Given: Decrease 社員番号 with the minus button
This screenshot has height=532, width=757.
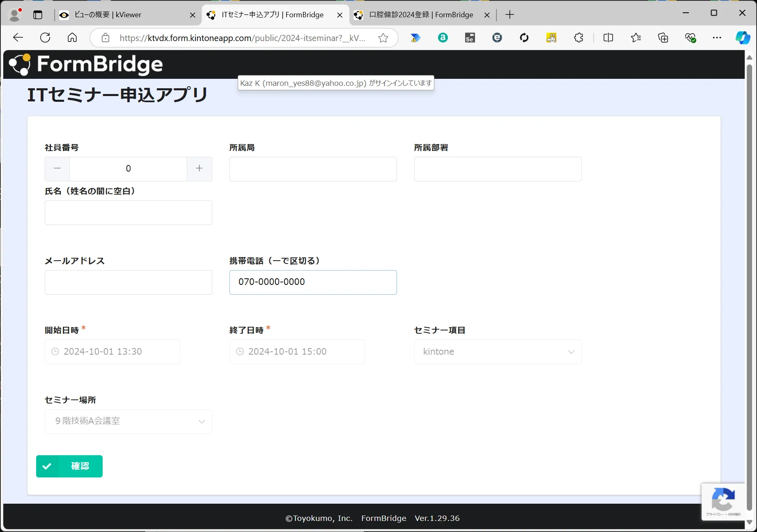Looking at the screenshot, I should pos(57,169).
